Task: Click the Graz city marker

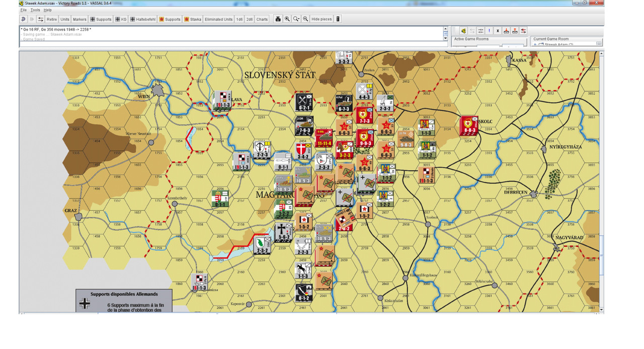Action: tap(78, 217)
